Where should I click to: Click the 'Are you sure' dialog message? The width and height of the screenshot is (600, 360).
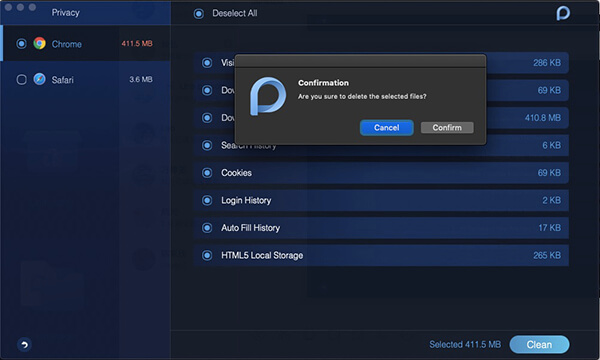click(362, 96)
